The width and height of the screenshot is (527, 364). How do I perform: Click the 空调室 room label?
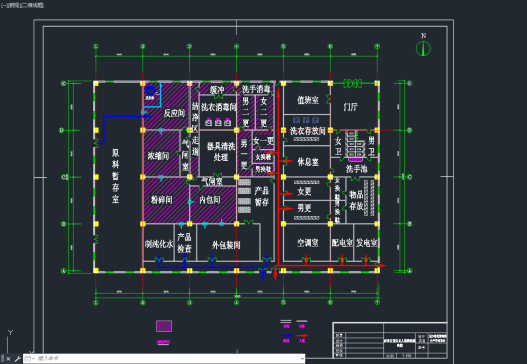(308, 242)
